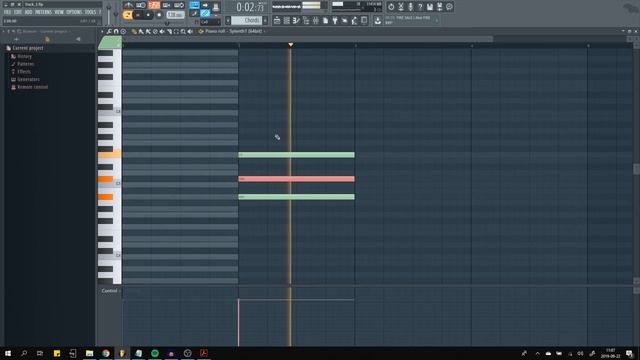
Task: Select the red note in the piano roll
Action: 296,179
